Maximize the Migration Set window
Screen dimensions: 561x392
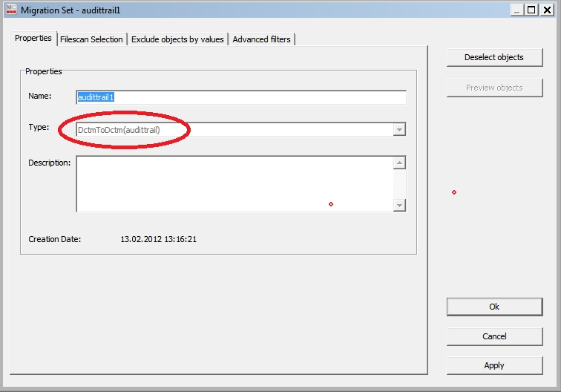point(531,10)
